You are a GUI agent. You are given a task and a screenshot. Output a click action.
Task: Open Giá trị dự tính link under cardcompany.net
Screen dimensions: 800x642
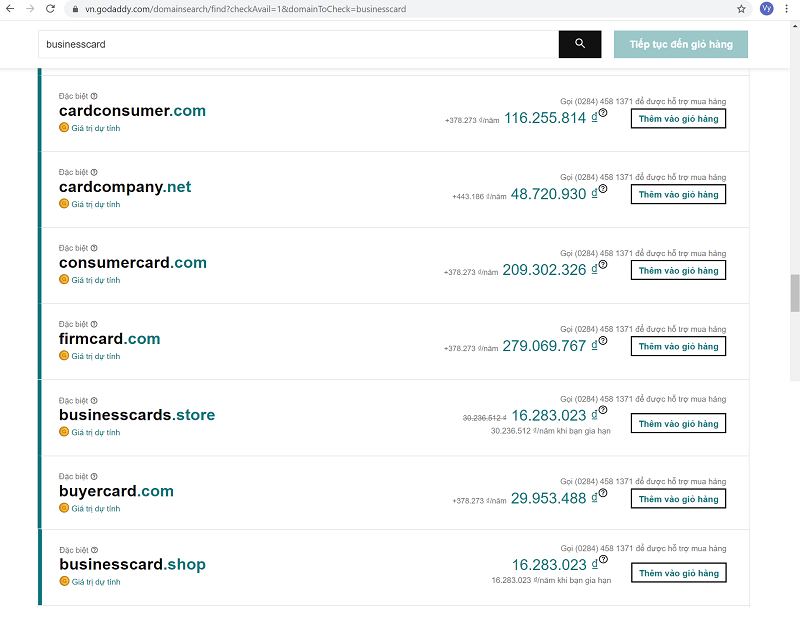coord(96,204)
